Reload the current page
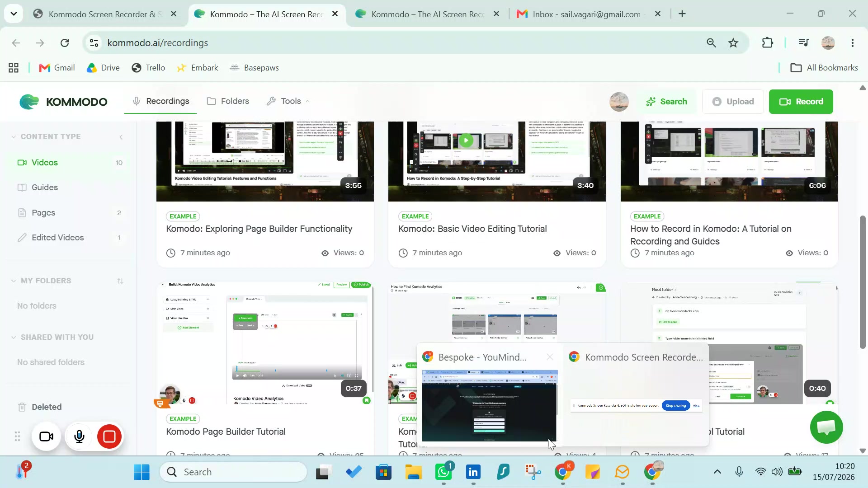The width and height of the screenshot is (868, 488). click(x=65, y=43)
